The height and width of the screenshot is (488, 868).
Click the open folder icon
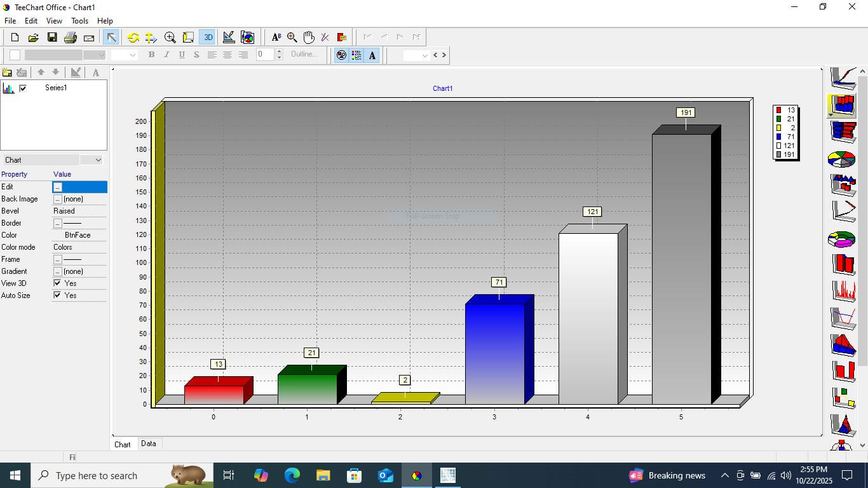34,37
